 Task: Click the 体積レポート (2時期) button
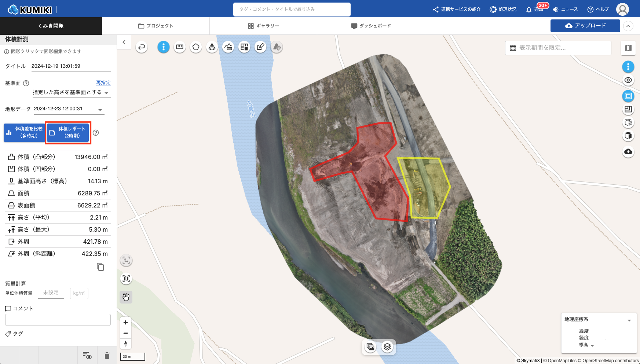68,133
